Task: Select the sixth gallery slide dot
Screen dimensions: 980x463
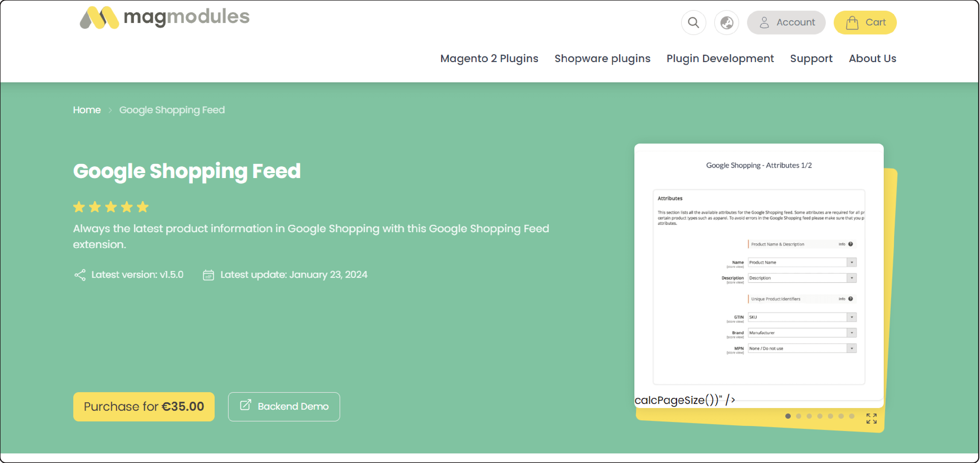Action: [x=841, y=416]
